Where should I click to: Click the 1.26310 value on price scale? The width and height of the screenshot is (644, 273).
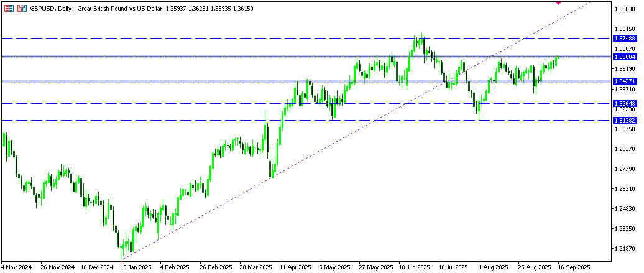coord(625,188)
